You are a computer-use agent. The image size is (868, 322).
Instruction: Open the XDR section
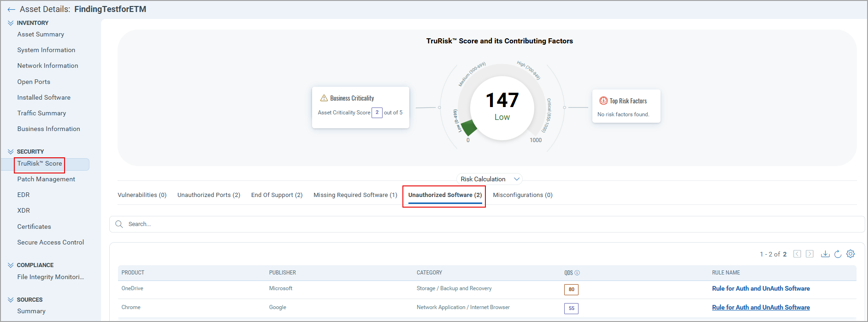[24, 210]
